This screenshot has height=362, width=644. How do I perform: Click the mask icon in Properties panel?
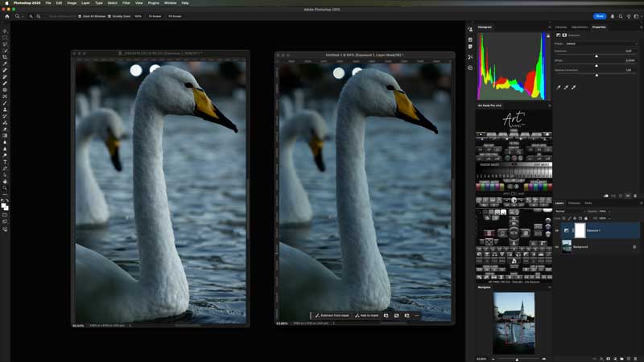point(565,35)
